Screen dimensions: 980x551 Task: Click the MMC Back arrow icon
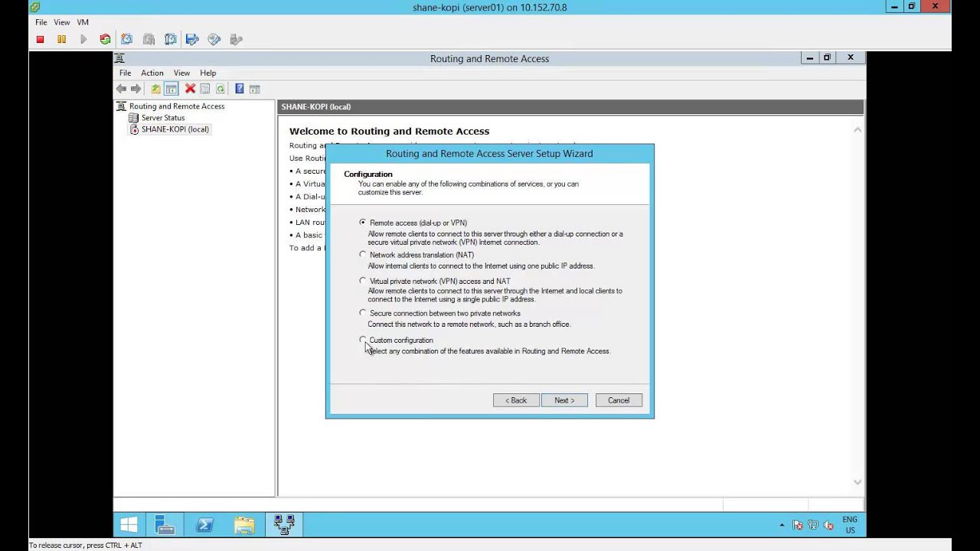[x=121, y=89]
